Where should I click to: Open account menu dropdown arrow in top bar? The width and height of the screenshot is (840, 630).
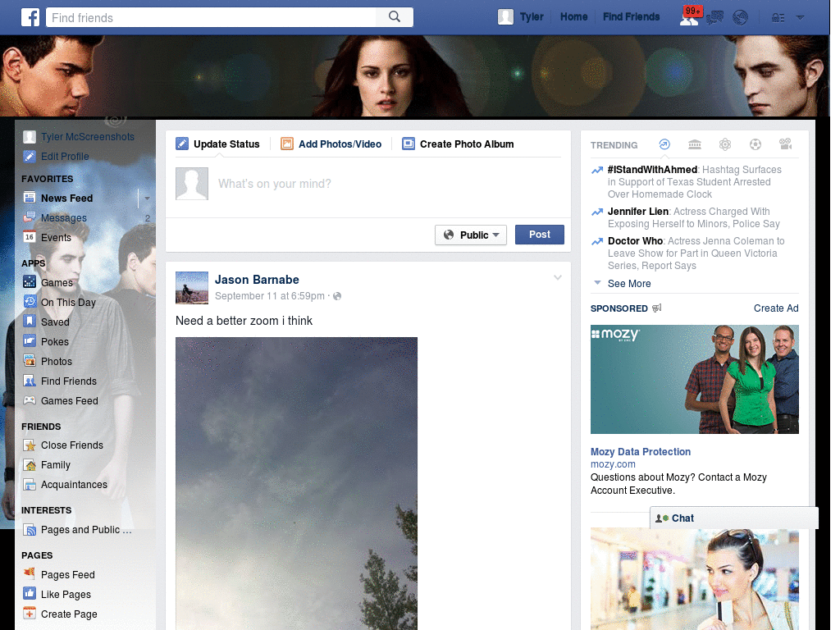[801, 18]
